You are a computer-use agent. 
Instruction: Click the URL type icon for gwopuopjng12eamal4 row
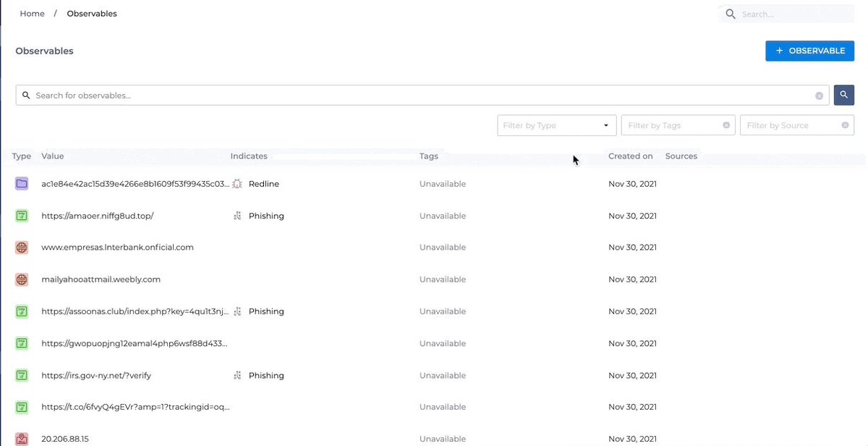click(x=22, y=343)
